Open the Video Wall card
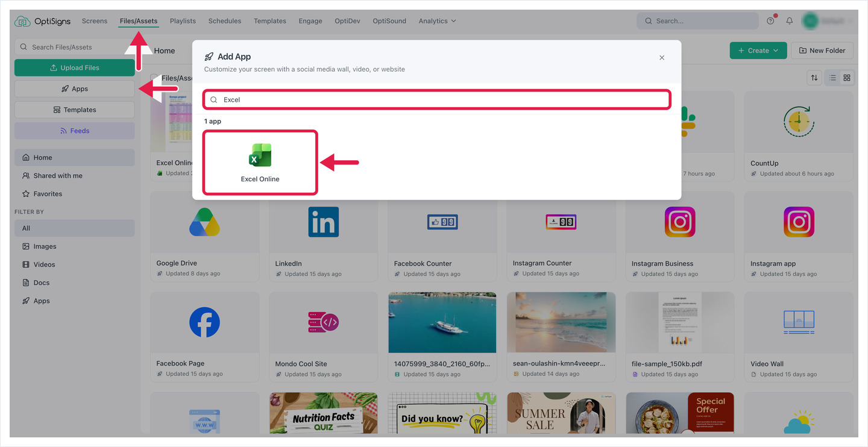868x447 pixels. 799,337
